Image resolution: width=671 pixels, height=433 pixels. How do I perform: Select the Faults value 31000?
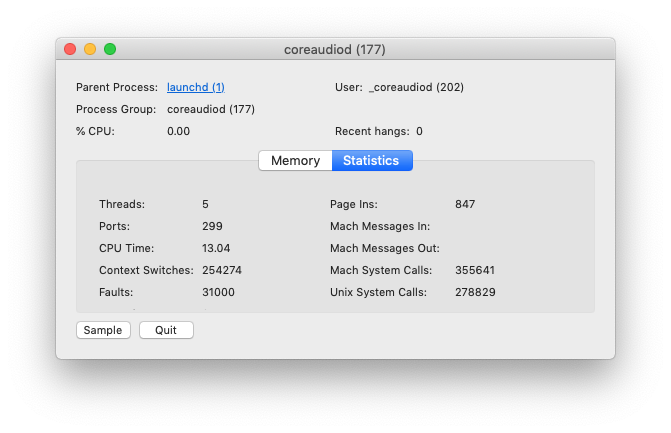pyautogui.click(x=218, y=292)
